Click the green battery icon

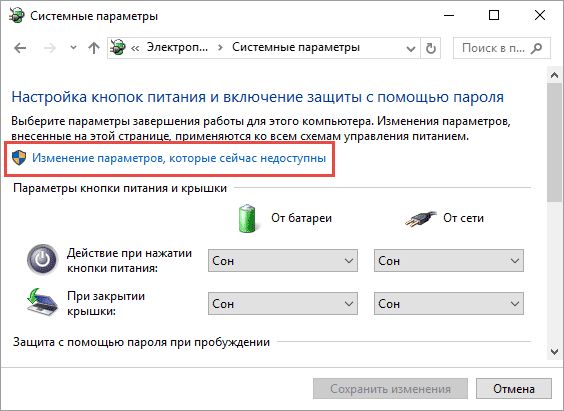tap(247, 218)
